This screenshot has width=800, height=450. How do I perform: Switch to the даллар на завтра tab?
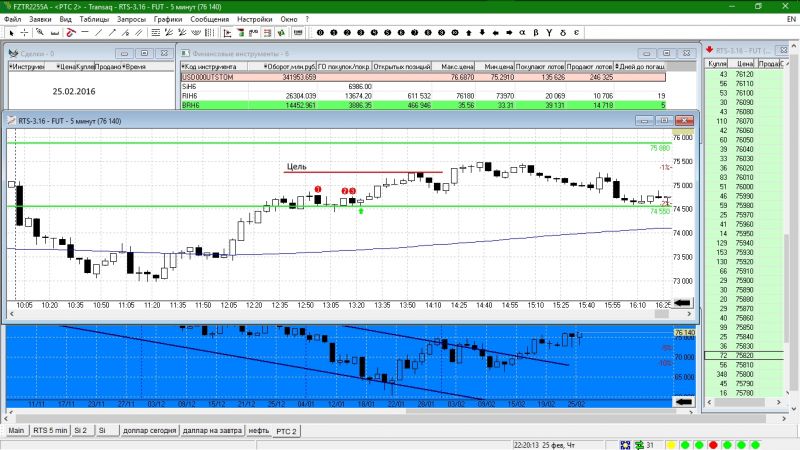(212, 430)
